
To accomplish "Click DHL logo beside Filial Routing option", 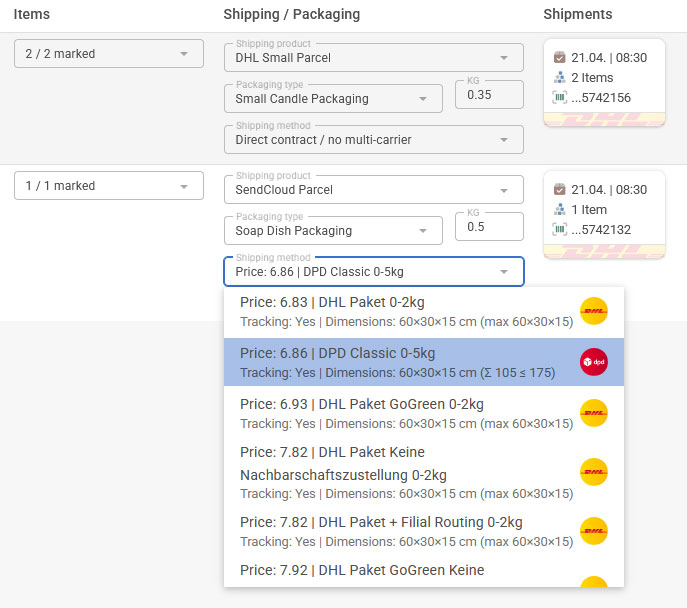I will (x=594, y=531).
